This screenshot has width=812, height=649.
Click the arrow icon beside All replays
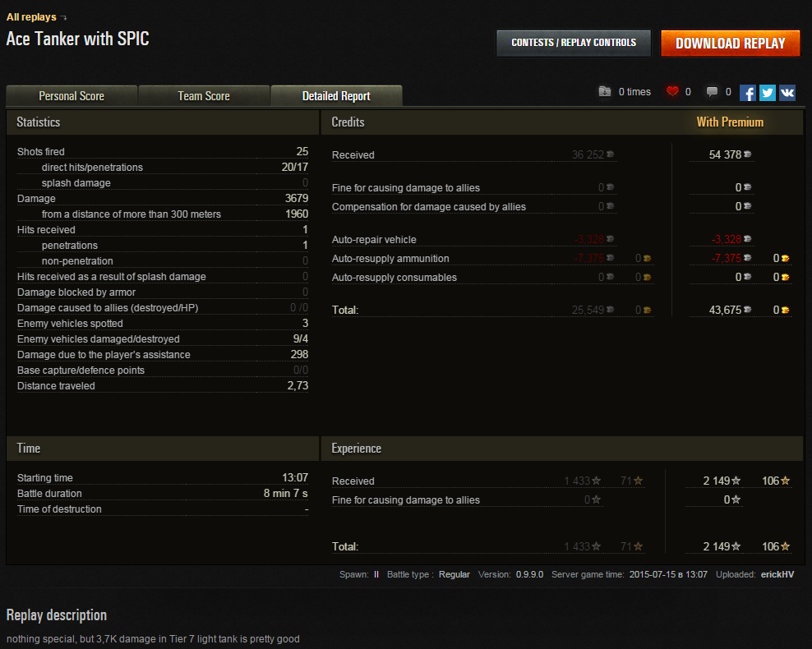(64, 18)
